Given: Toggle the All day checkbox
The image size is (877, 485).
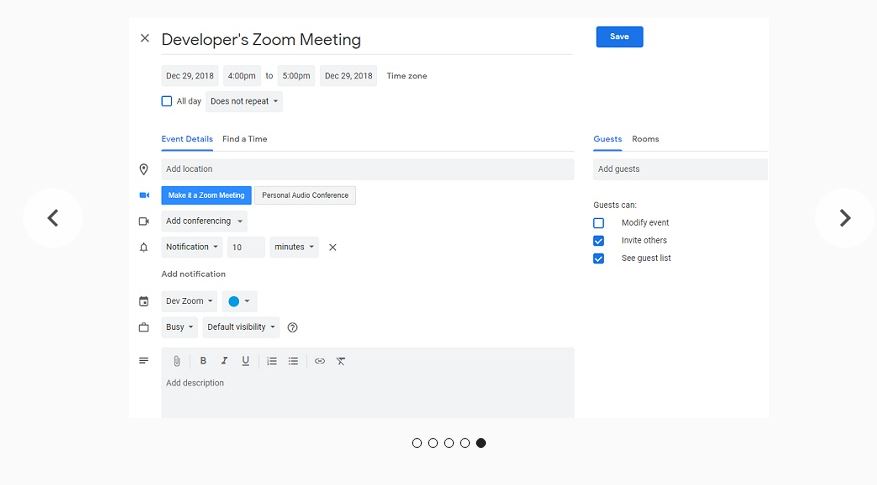Looking at the screenshot, I should (x=167, y=101).
